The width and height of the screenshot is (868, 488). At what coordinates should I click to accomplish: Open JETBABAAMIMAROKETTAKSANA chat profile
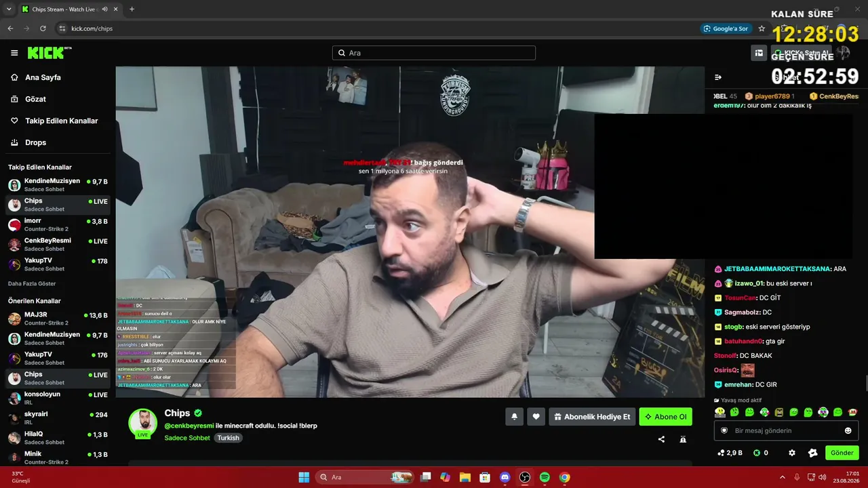pos(777,269)
